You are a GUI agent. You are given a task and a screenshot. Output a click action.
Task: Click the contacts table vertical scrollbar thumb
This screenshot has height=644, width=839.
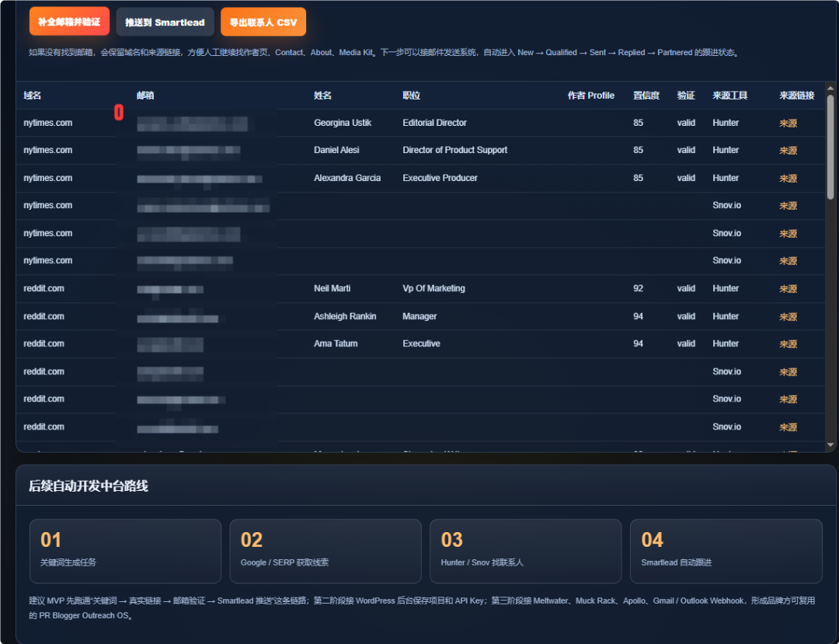click(830, 147)
